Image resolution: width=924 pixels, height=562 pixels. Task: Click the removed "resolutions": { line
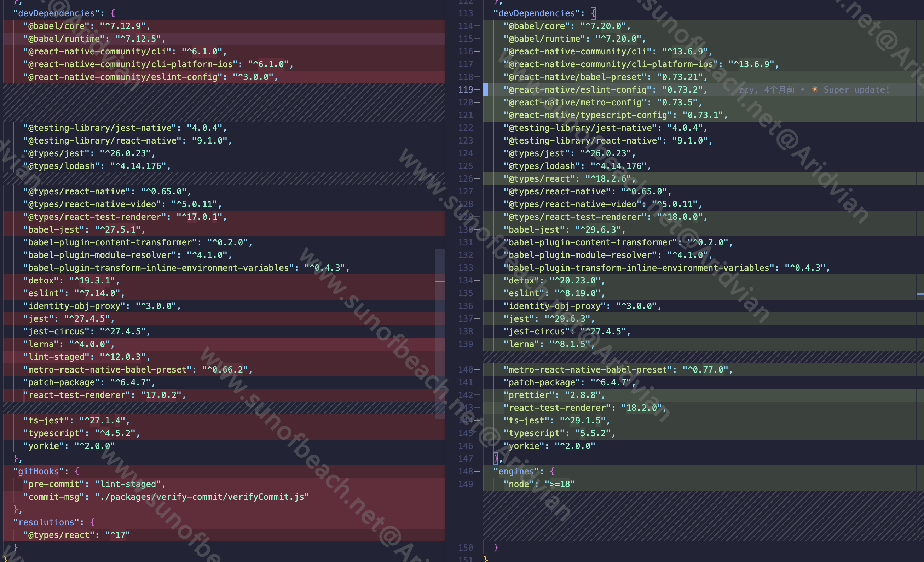[x=224, y=522]
